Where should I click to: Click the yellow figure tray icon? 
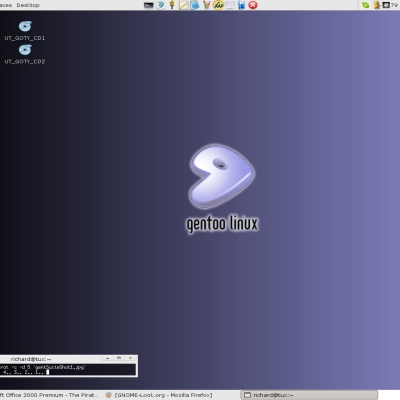(x=377, y=5)
